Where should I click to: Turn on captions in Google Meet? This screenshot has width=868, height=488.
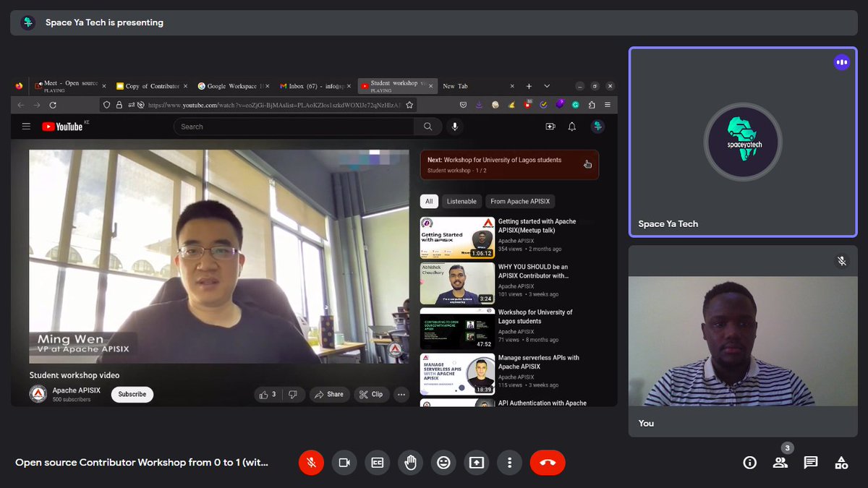pos(377,462)
